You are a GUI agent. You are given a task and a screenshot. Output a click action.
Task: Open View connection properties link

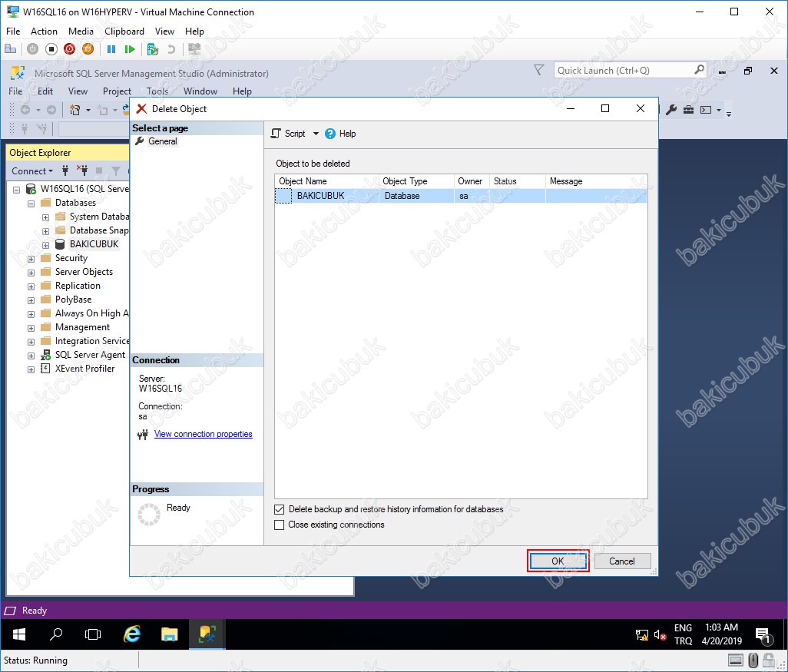pyautogui.click(x=203, y=434)
